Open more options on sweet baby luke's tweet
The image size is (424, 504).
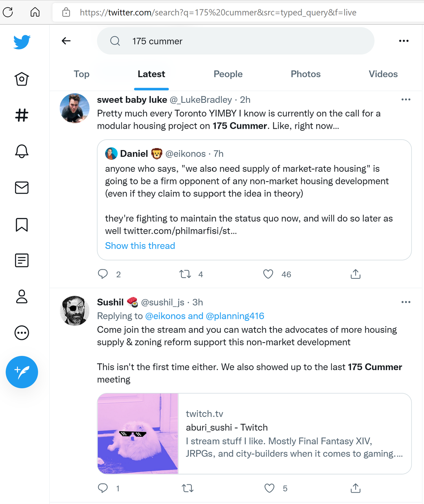pos(406,100)
